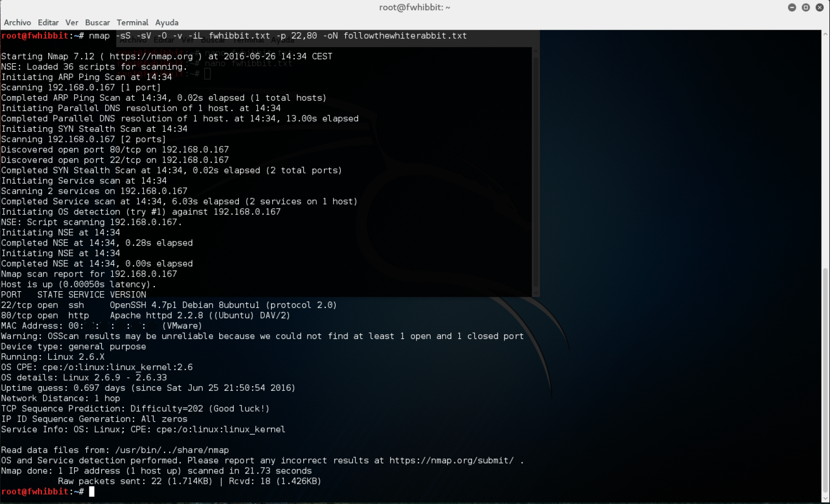Viewport: 830px width, 504px height.
Task: Click 'Host is up (0.00050s latency).'
Action: (x=78, y=284)
